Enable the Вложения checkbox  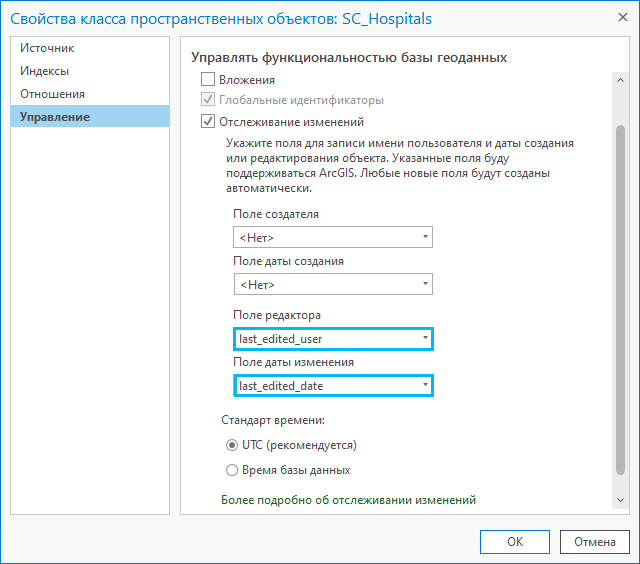click(208, 79)
